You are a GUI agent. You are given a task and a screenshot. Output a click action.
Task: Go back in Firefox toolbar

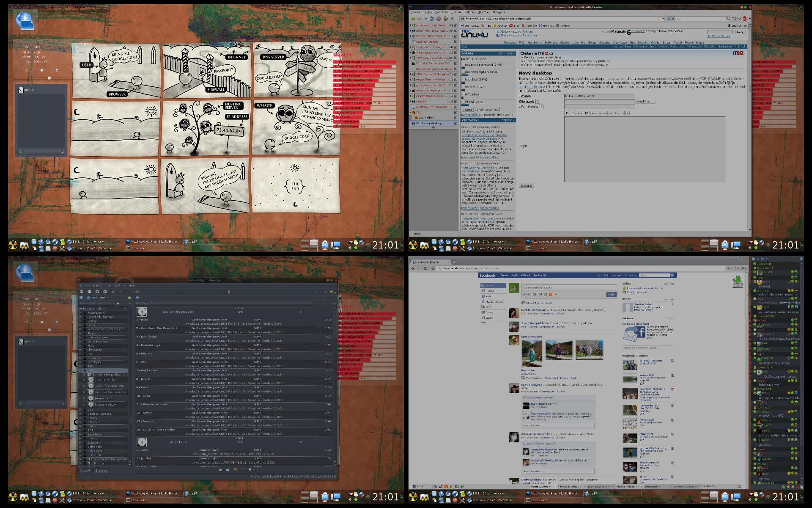click(413, 19)
